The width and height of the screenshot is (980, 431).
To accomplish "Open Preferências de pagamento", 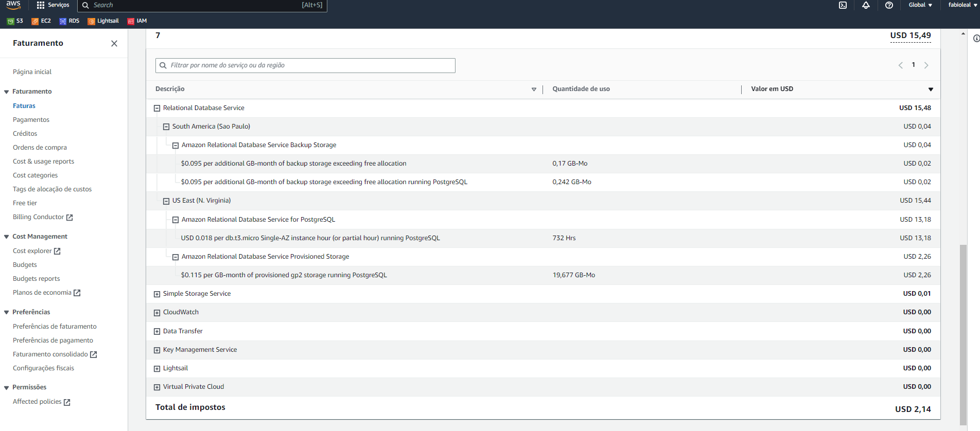I will pos(53,340).
